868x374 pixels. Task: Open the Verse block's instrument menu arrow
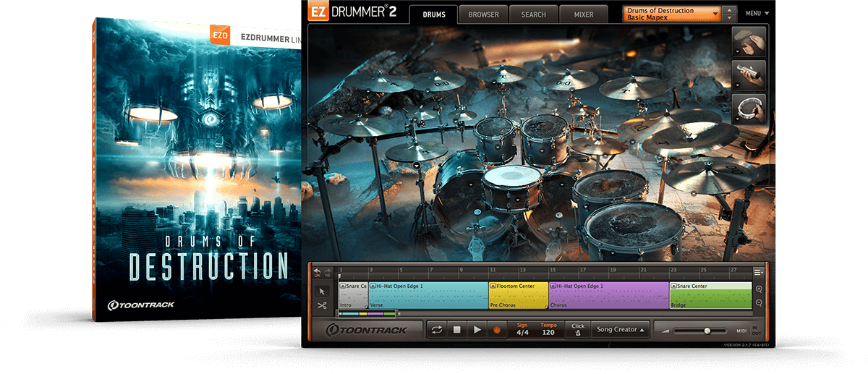[x=373, y=286]
